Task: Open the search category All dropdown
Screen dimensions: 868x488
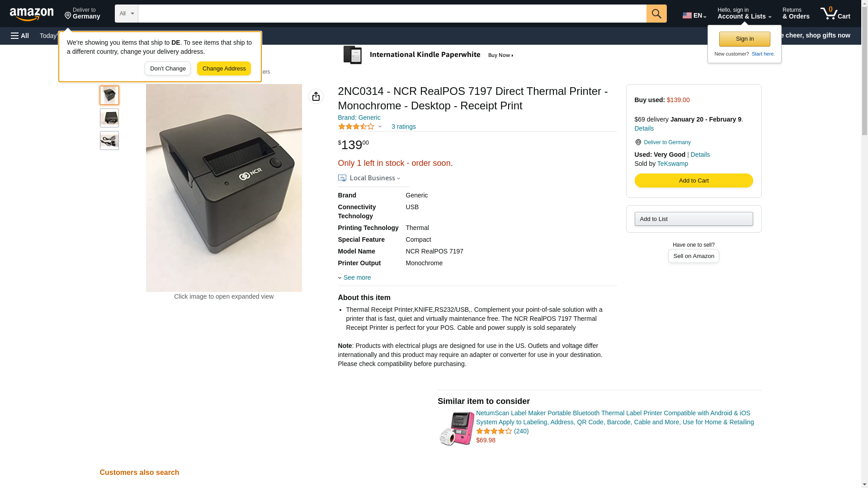Action: coord(126,14)
